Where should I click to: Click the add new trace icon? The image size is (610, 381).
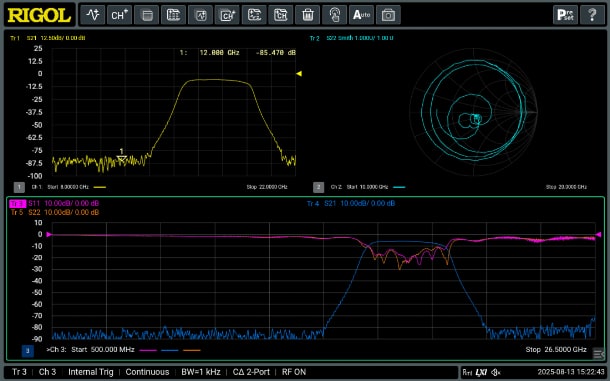pos(93,15)
